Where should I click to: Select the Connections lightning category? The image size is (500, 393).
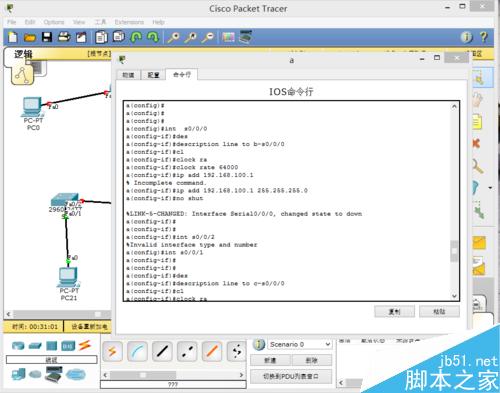click(85, 345)
